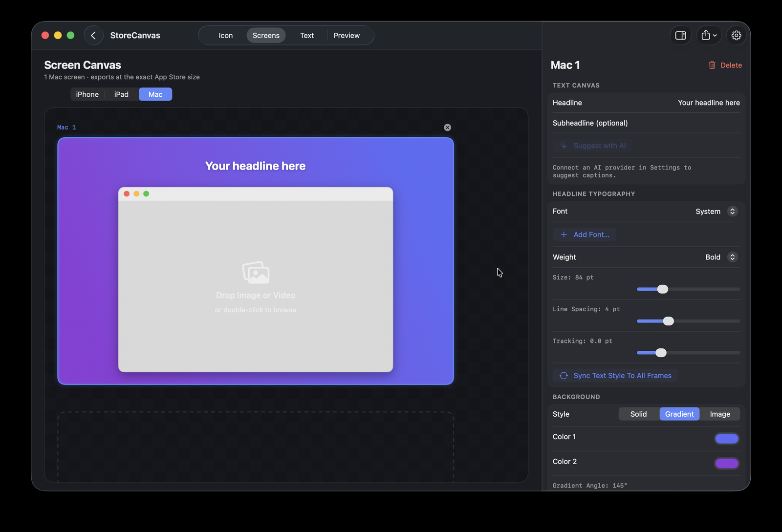The image size is (782, 532).
Task: Click Add Font plus button
Action: click(x=585, y=234)
